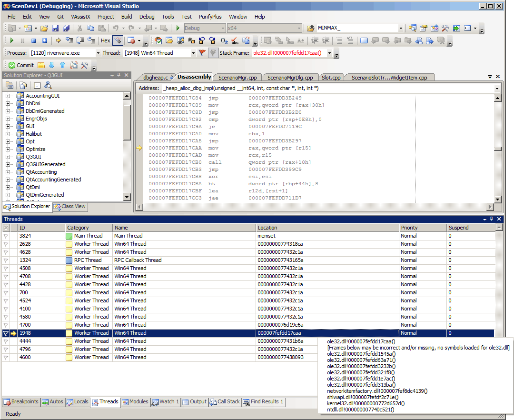Toggle Show Threads in Source button
The height and width of the screenshot is (420, 514).
[x=118, y=40]
